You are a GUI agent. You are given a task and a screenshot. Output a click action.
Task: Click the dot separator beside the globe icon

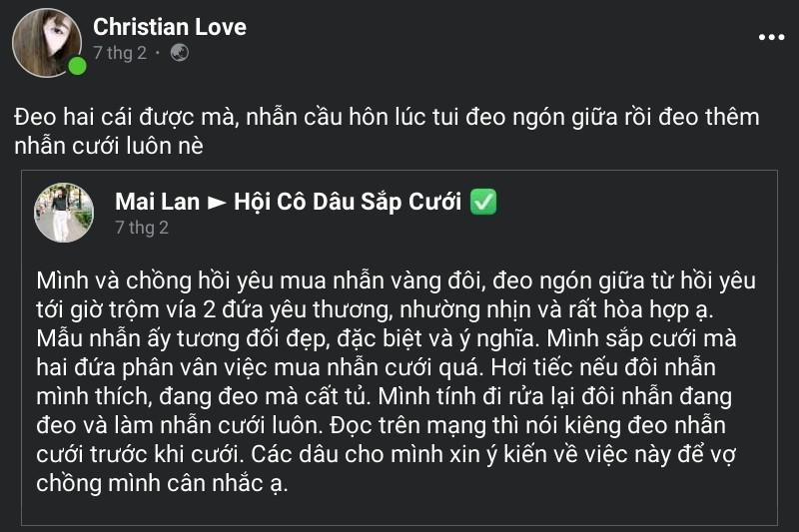(158, 53)
